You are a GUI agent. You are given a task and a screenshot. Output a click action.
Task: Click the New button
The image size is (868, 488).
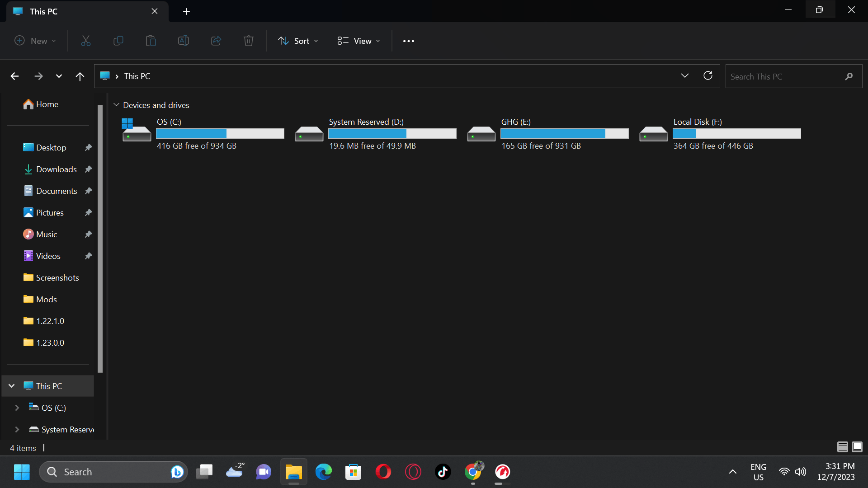[35, 41]
